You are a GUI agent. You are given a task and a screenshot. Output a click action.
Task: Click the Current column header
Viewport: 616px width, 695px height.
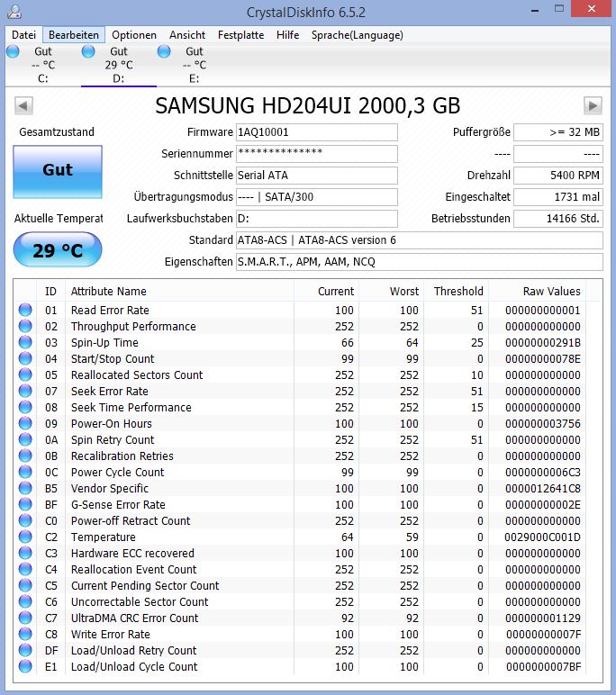tap(326, 291)
